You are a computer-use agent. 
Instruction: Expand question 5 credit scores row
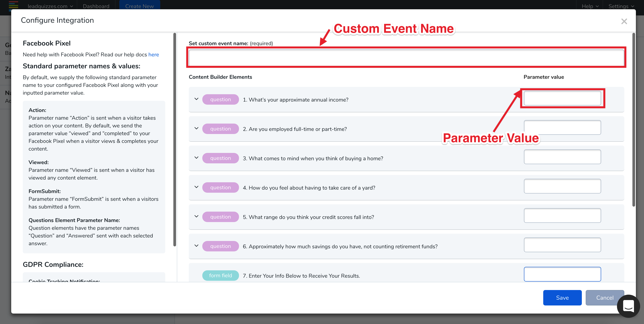[x=197, y=216]
